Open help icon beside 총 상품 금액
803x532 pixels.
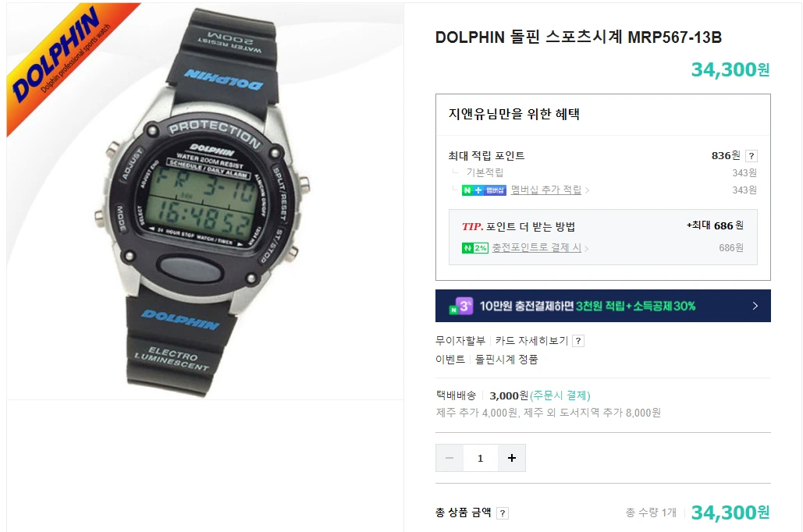503,513
